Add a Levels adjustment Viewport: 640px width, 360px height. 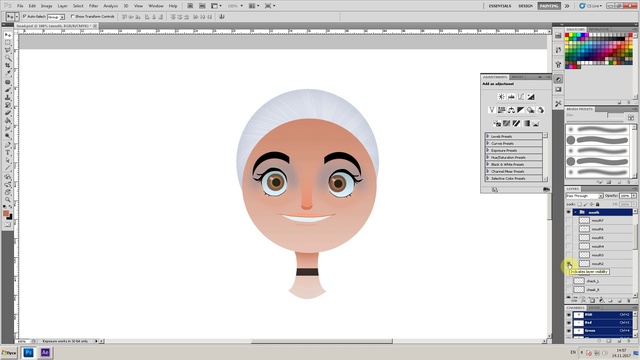click(511, 97)
